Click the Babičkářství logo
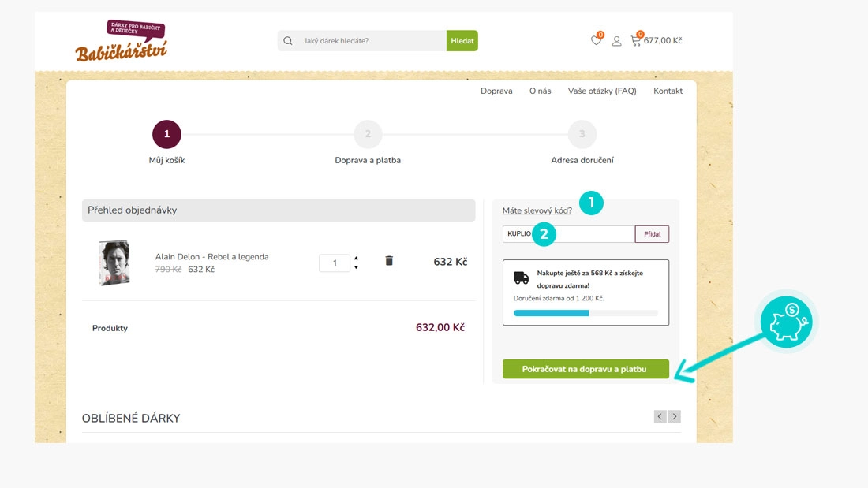The width and height of the screenshot is (868, 488). click(x=122, y=42)
